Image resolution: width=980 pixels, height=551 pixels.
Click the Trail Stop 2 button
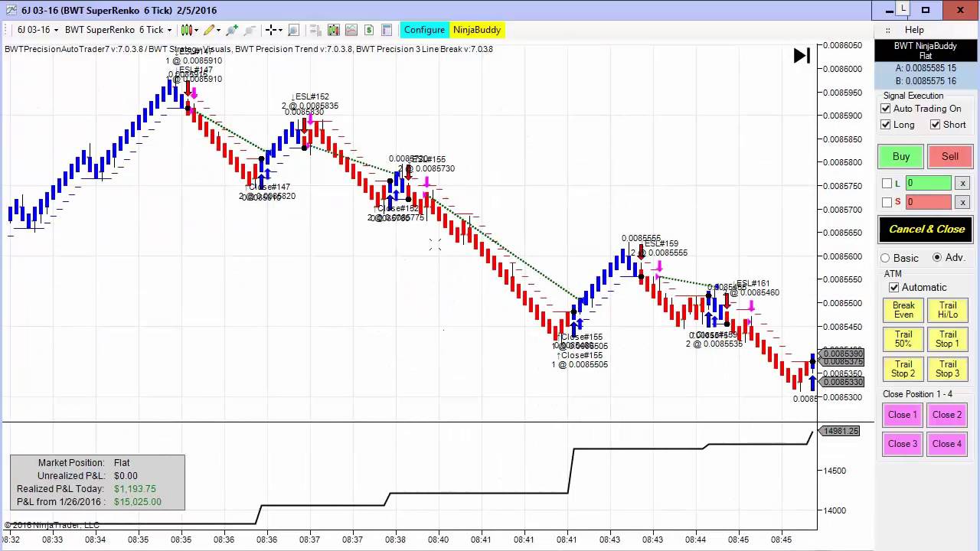tap(903, 369)
